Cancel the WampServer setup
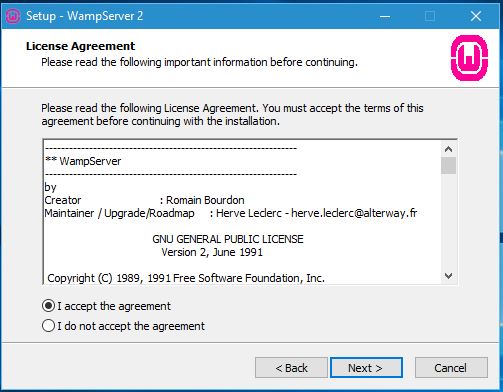503x392 pixels. coord(451,368)
